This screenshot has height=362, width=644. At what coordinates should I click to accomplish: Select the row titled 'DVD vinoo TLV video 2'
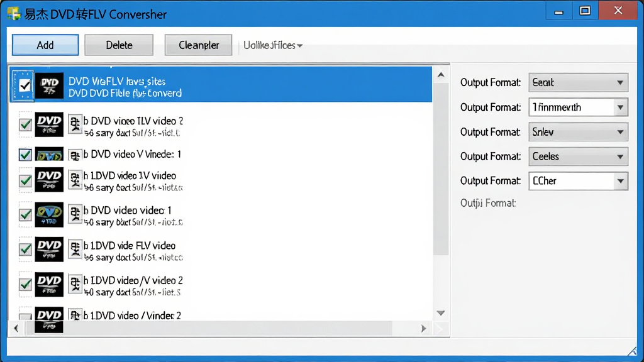pyautogui.click(x=221, y=124)
